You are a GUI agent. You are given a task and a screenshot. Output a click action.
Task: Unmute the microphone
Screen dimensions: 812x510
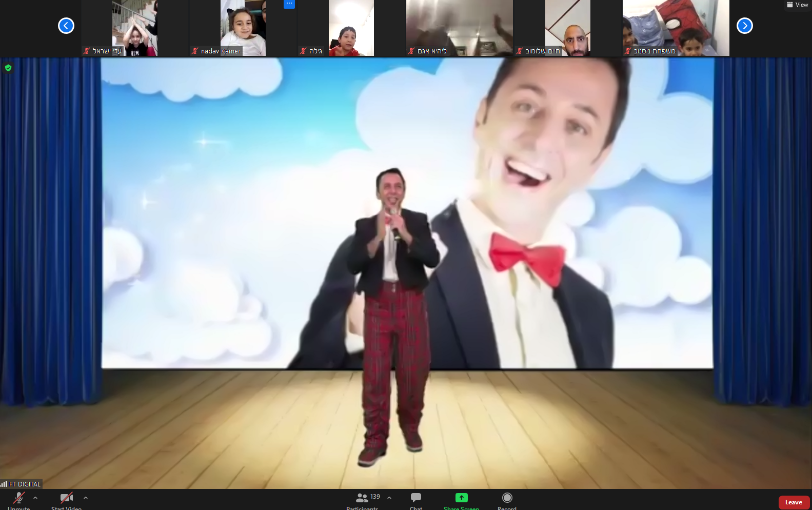19,499
